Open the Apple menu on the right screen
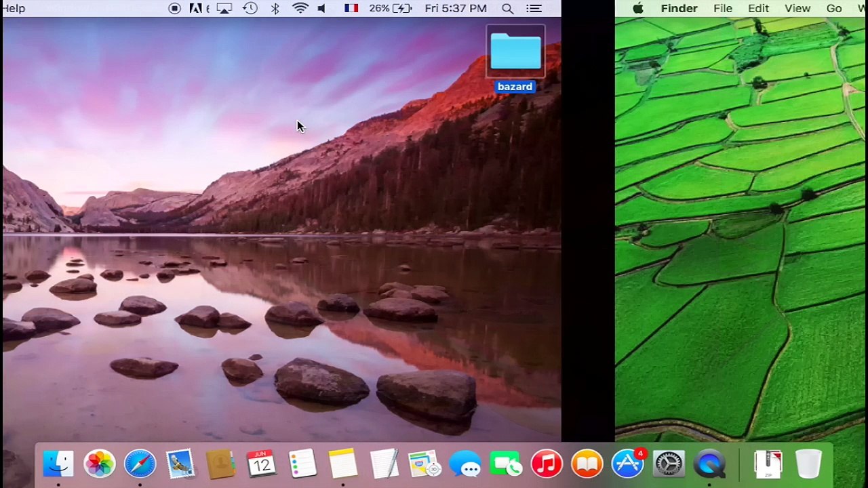This screenshot has width=868, height=488. tap(638, 8)
